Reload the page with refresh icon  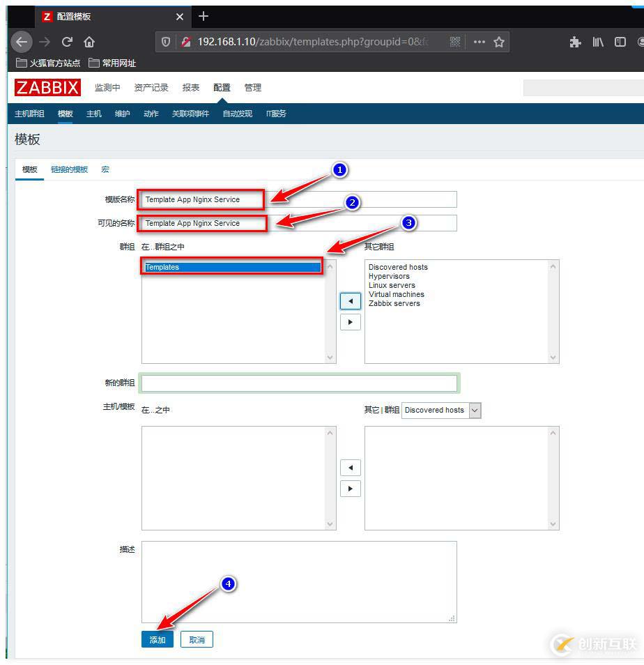click(x=67, y=42)
